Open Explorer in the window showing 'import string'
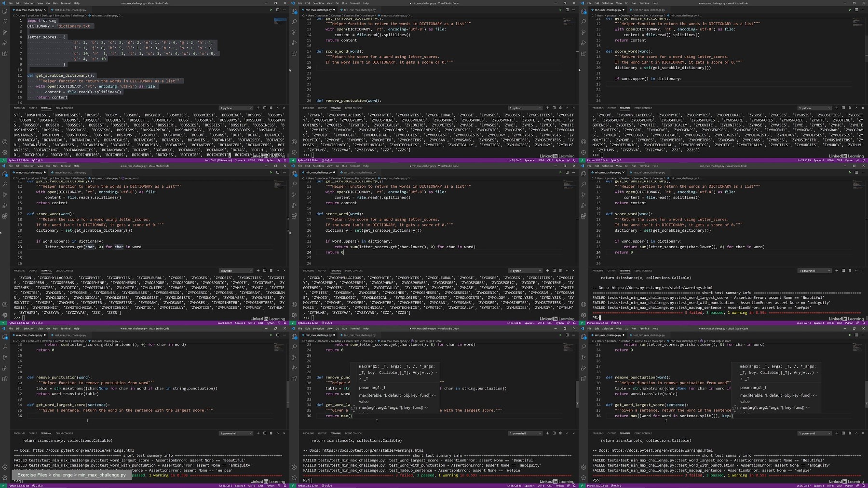This screenshot has height=488, width=868. (x=5, y=11)
